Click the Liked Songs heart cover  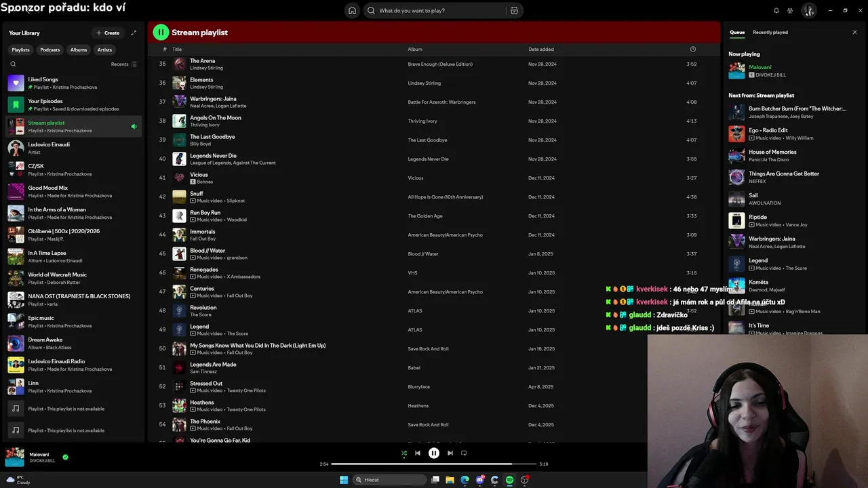(x=16, y=83)
